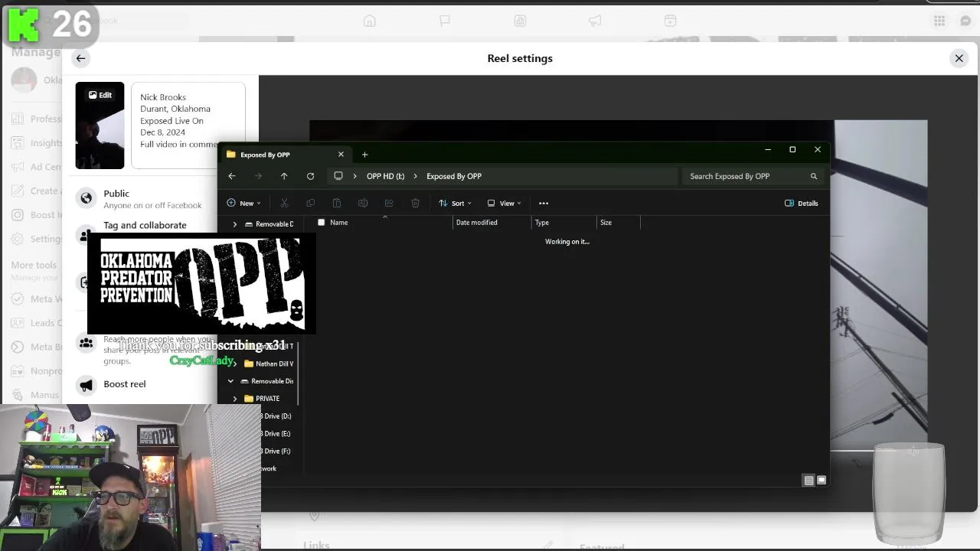Screen dimensions: 980x551
Task: Open the Sort dropdown
Action: click(456, 203)
